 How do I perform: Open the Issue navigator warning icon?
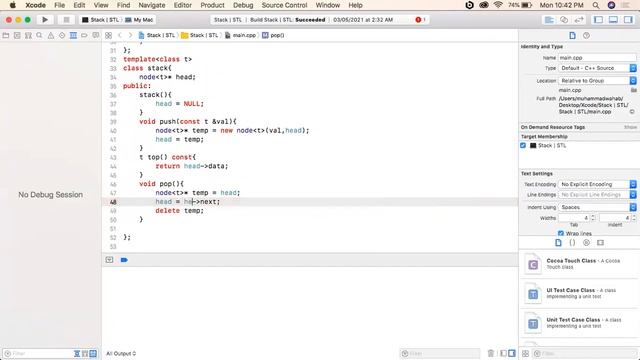click(51, 36)
